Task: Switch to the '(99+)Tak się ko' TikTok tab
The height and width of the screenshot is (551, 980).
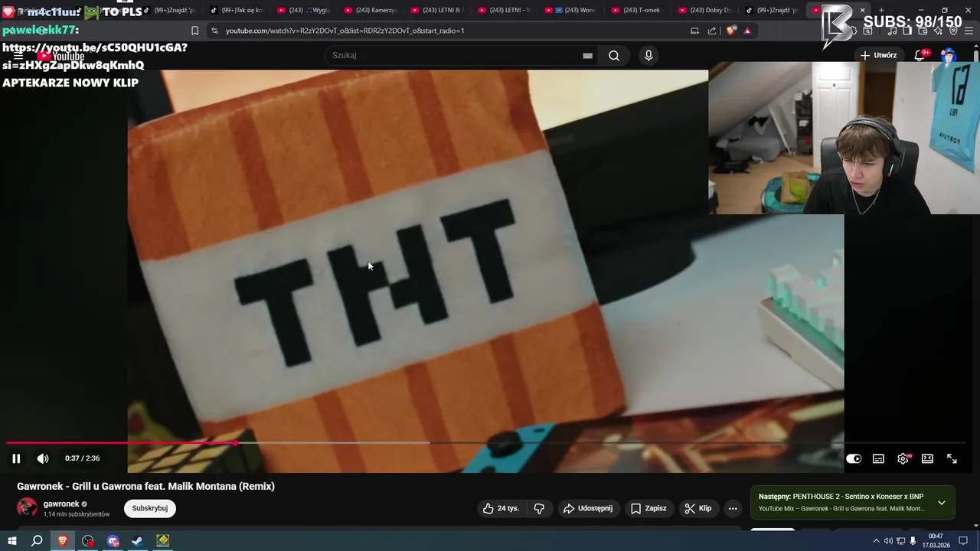Action: (236, 10)
